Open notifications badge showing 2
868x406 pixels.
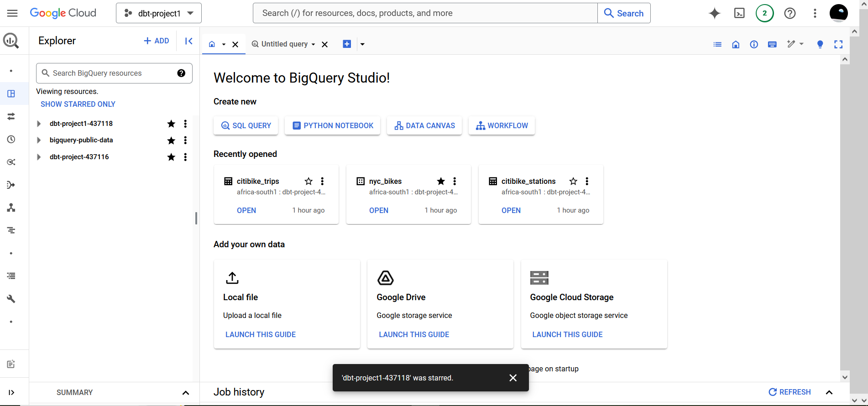pyautogui.click(x=764, y=13)
